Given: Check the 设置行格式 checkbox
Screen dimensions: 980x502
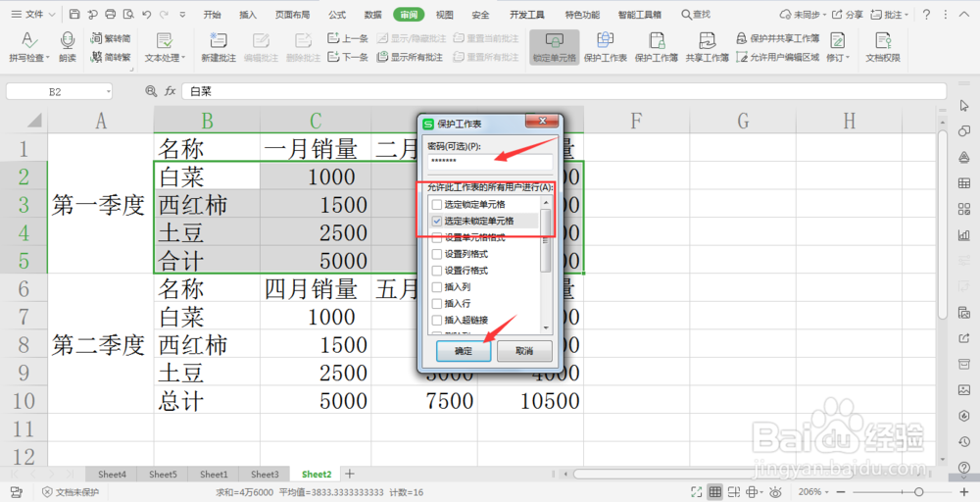Looking at the screenshot, I should 437,271.
